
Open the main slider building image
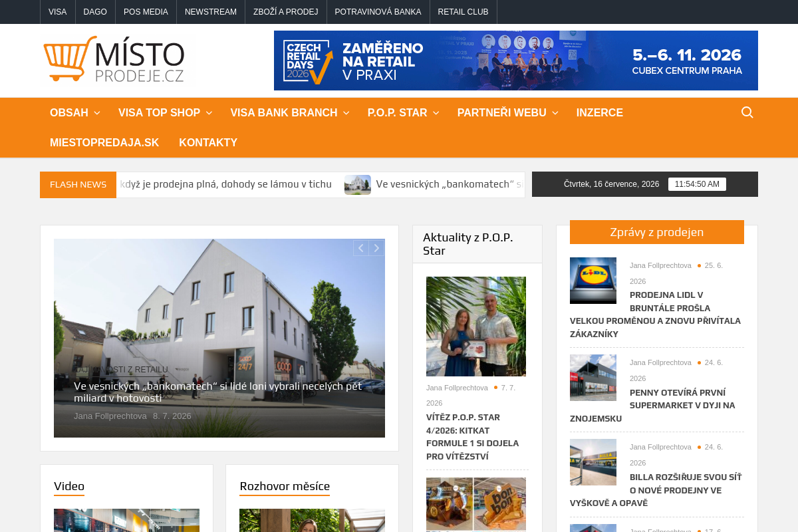(219, 338)
